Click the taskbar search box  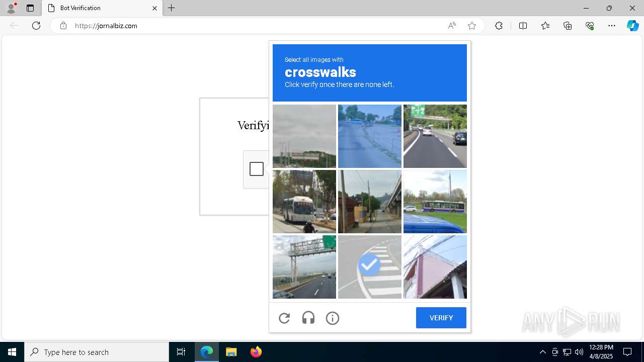pos(97,352)
